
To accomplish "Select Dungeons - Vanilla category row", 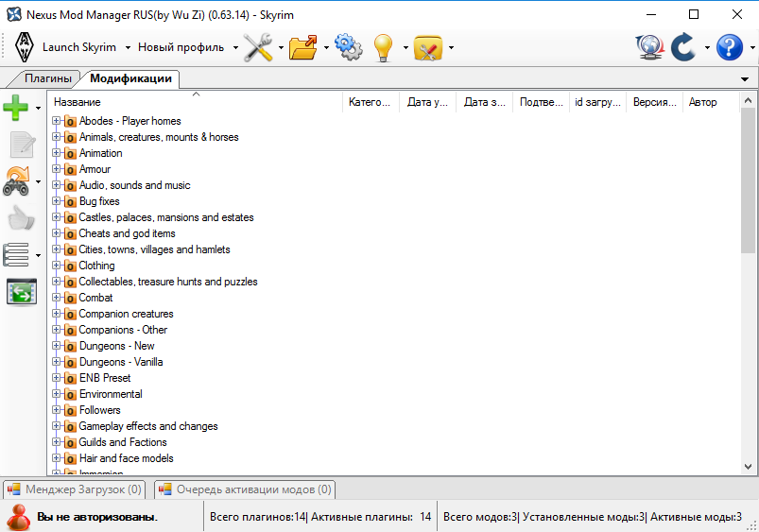I will [121, 362].
